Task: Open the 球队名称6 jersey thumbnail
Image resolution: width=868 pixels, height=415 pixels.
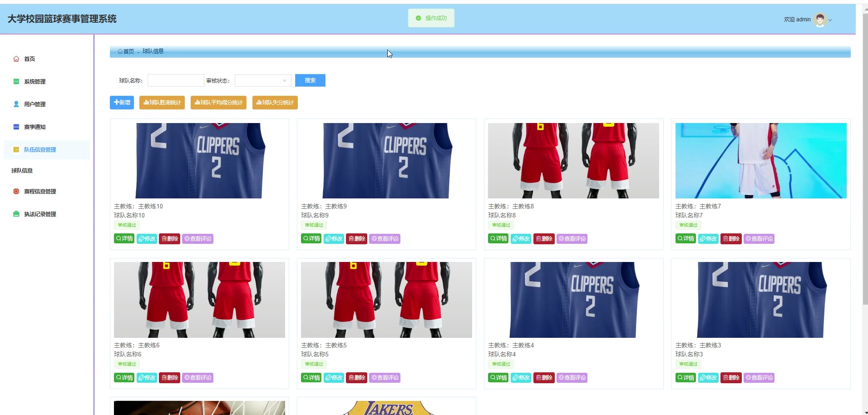Action: [199, 300]
